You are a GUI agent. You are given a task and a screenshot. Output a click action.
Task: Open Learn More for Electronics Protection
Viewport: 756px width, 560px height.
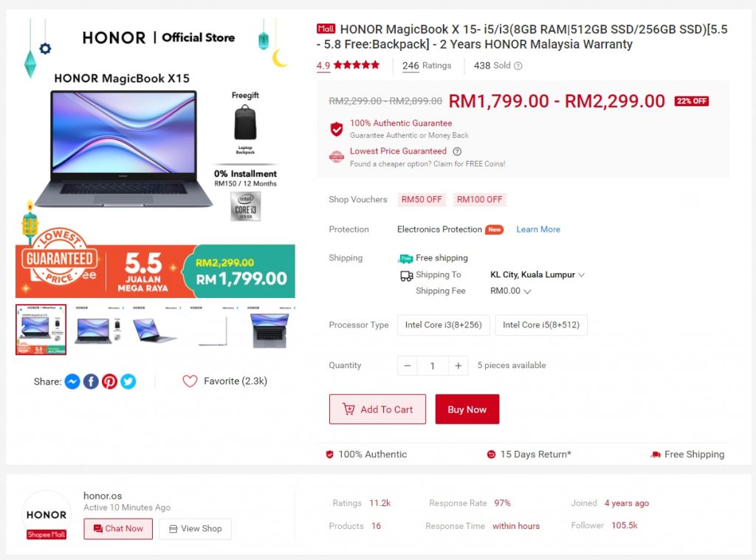(x=538, y=229)
